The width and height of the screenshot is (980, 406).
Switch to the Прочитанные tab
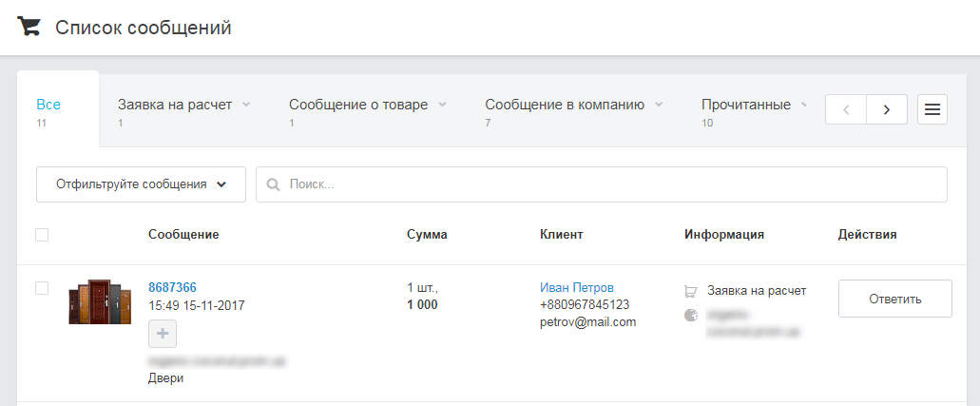click(x=745, y=105)
